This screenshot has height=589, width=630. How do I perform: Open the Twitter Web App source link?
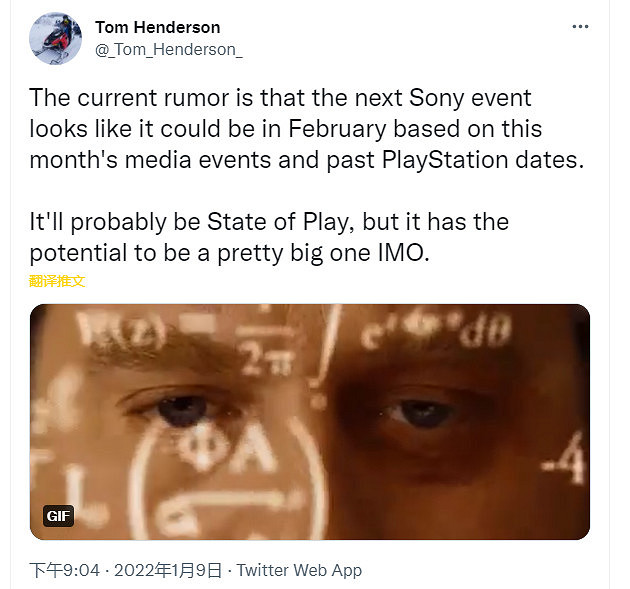(299, 570)
